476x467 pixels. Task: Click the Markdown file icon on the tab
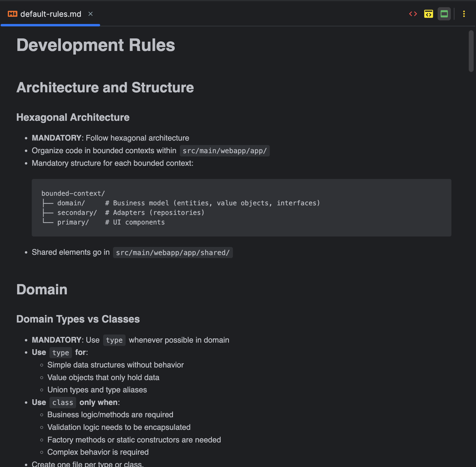(13, 14)
